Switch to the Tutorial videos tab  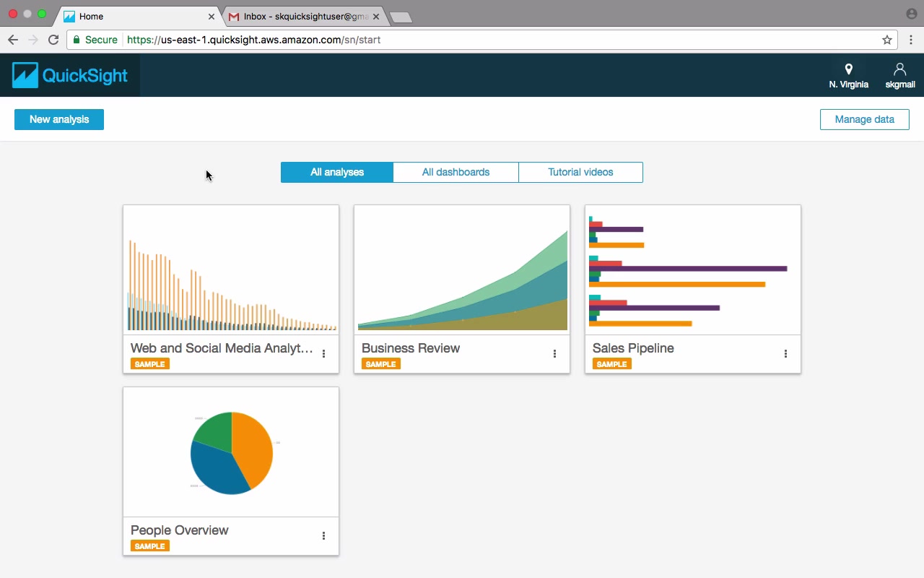580,172
